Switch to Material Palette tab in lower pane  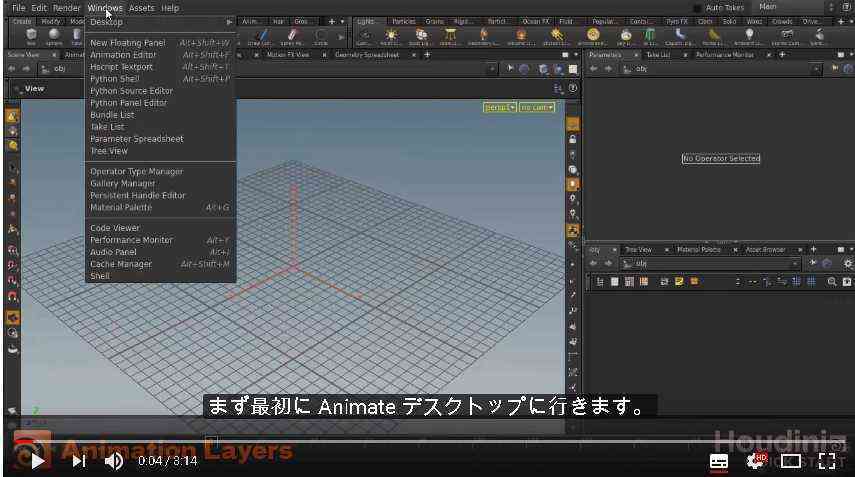(699, 250)
